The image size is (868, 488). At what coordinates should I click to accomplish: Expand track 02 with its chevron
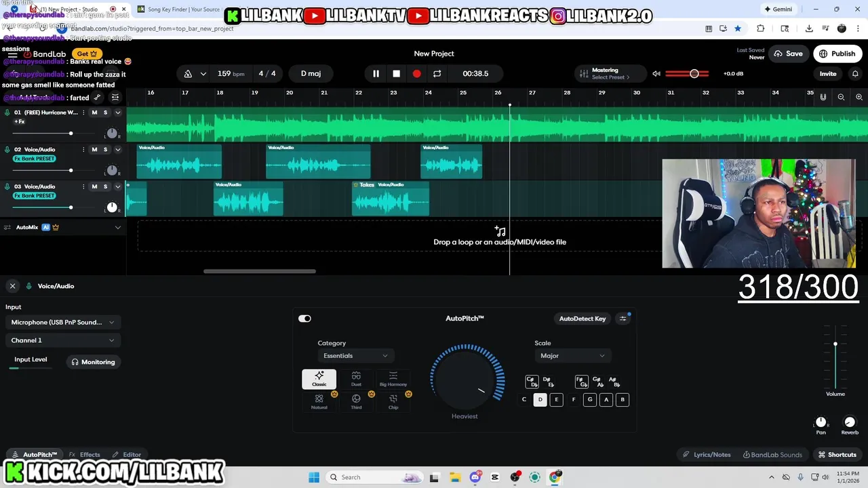click(117, 150)
